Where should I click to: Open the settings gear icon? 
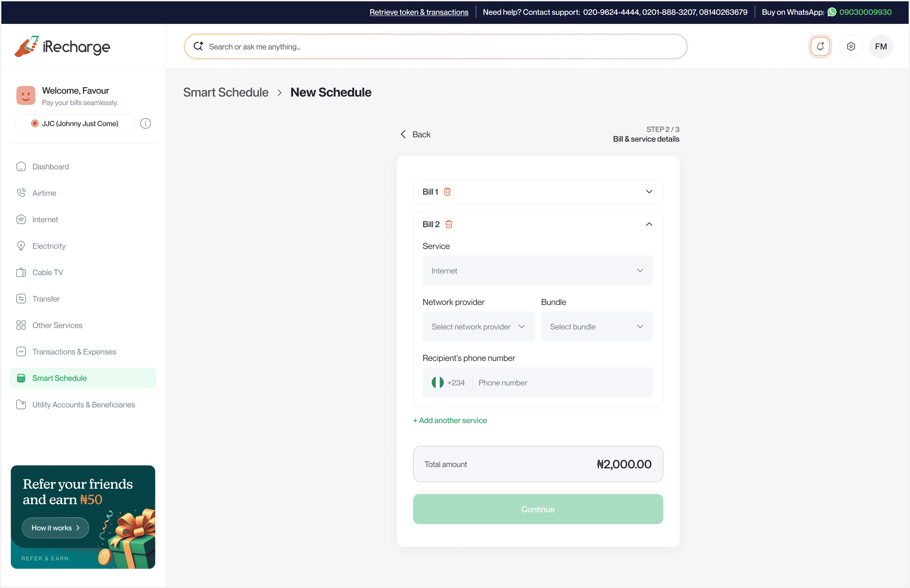(x=851, y=47)
